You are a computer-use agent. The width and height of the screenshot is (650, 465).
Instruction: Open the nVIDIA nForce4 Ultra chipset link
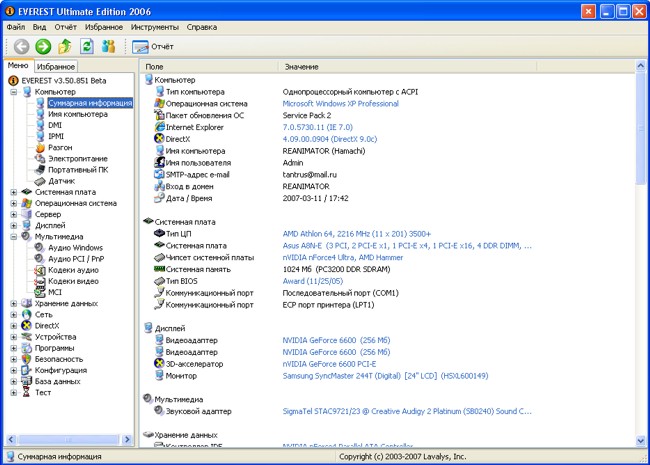coord(342,257)
